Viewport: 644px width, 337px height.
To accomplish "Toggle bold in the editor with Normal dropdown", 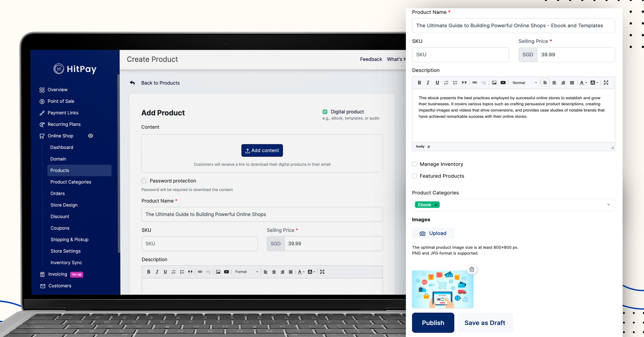I will tap(419, 83).
